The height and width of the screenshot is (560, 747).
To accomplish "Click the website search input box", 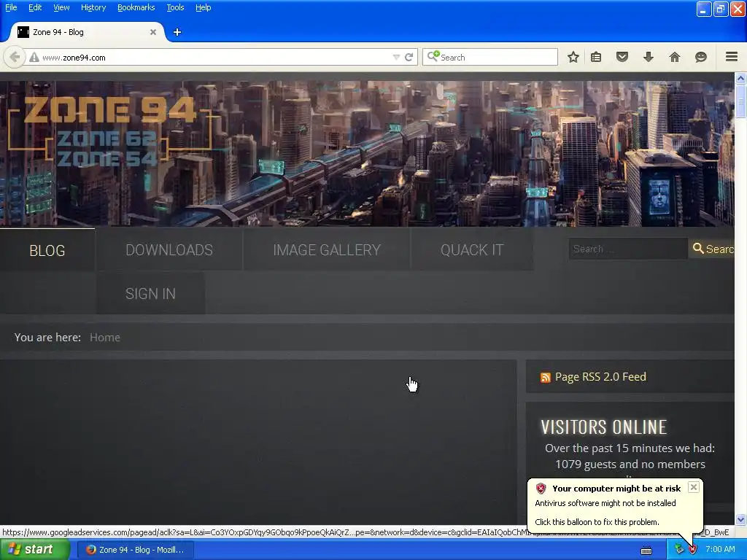I will tap(628, 249).
